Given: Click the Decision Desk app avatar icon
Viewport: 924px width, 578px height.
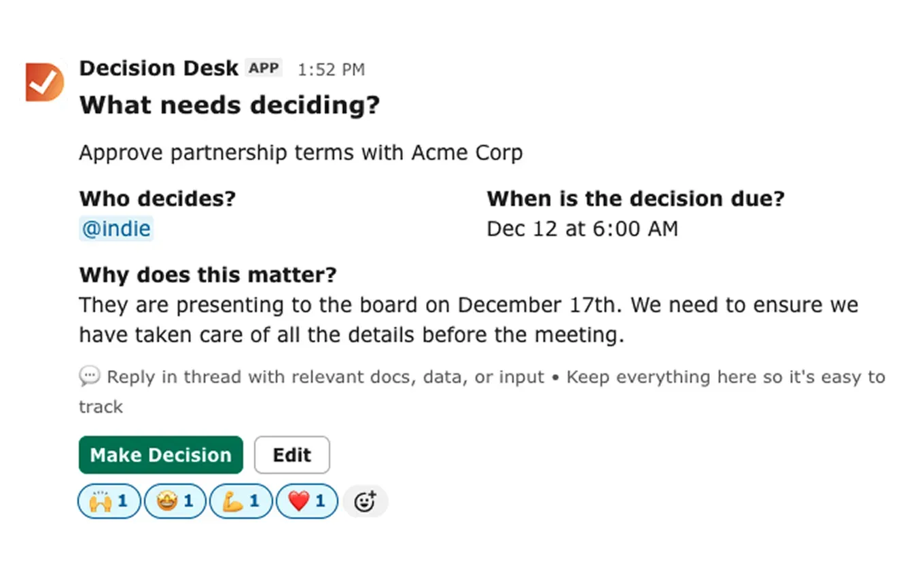Looking at the screenshot, I should (45, 82).
